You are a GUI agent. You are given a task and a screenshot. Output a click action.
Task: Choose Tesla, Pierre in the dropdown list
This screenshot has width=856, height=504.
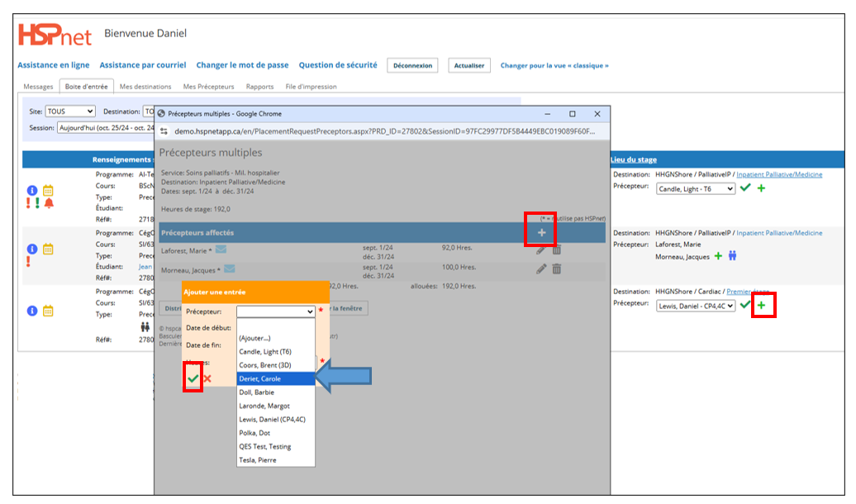[x=276, y=459]
